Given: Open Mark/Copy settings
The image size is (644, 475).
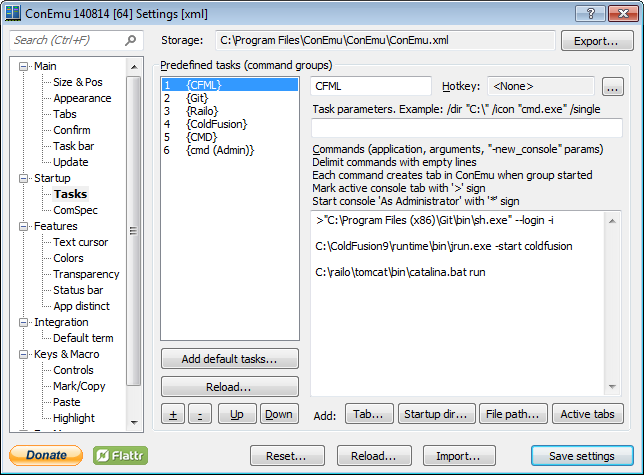Looking at the screenshot, I should [79, 386].
